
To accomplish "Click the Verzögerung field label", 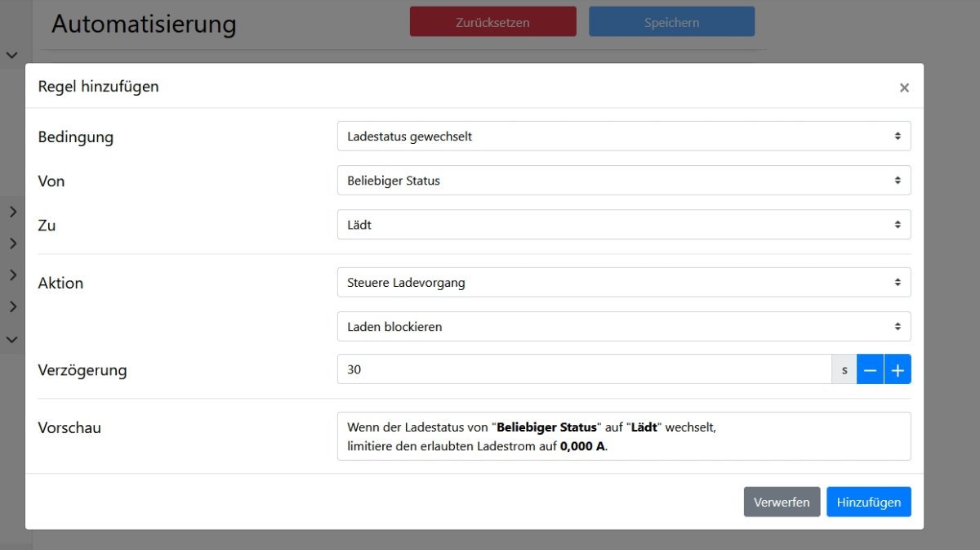I will [x=82, y=370].
